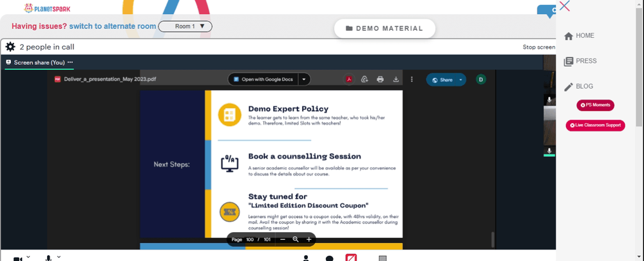The width and height of the screenshot is (644, 261).
Task: Open call settings gear icon
Action: 10,47
